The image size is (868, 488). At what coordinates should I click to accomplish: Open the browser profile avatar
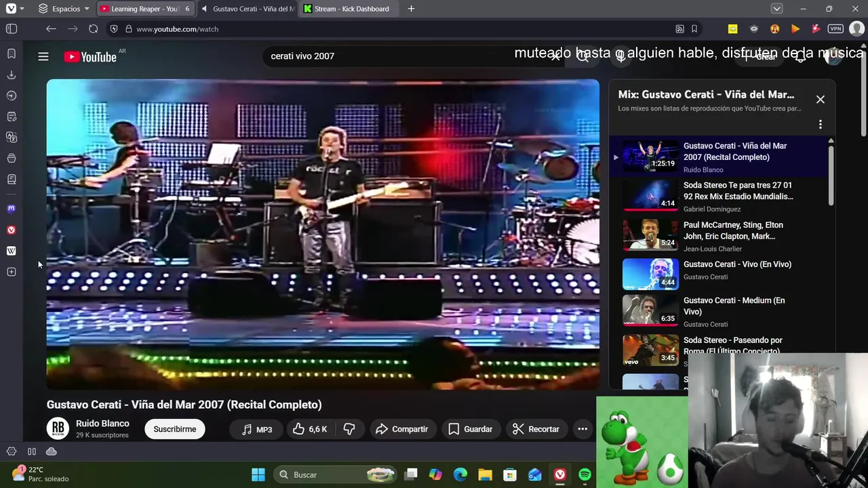pyautogui.click(x=856, y=29)
